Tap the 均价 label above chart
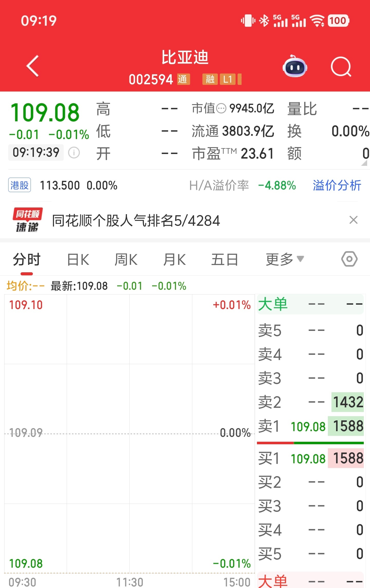The height and width of the screenshot is (588, 370). tap(25, 286)
